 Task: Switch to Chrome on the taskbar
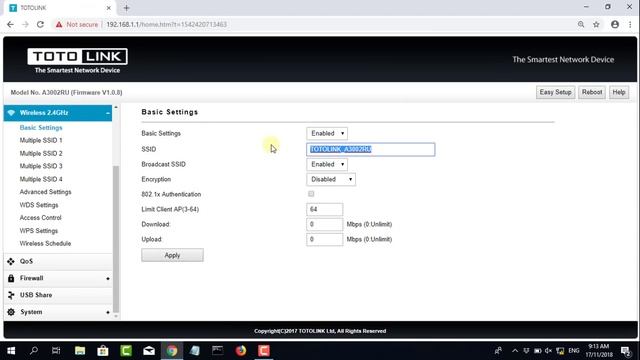[172, 351]
